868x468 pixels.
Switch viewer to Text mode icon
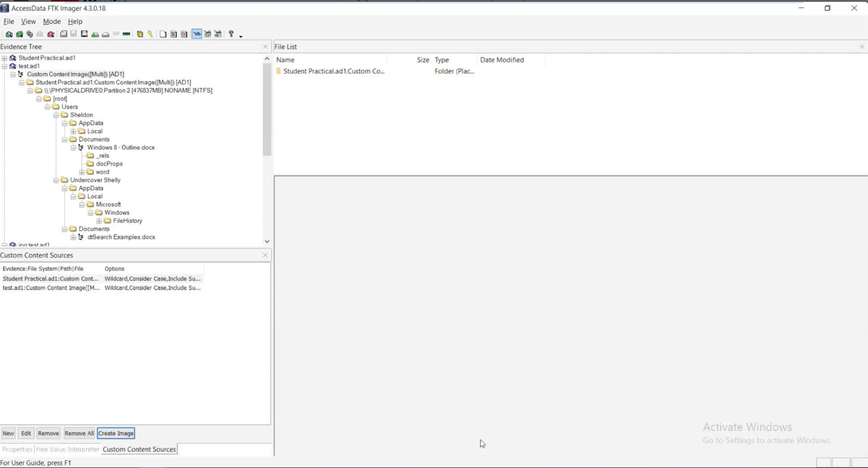click(x=207, y=34)
